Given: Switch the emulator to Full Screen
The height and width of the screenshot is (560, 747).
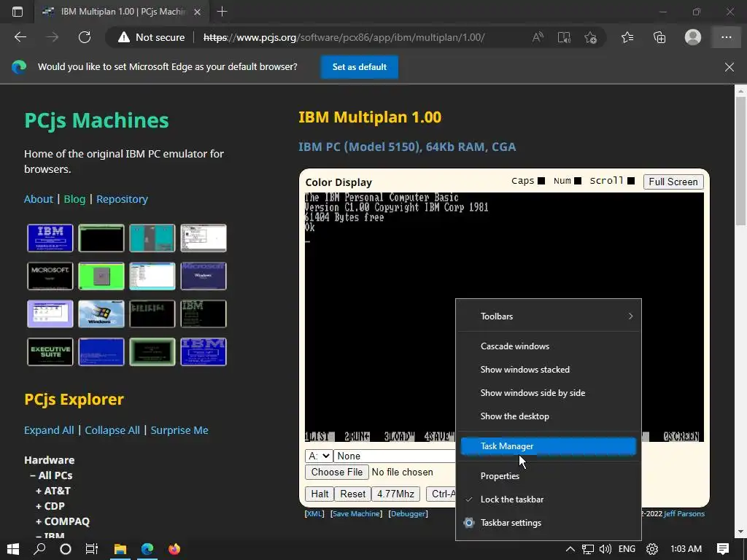Looking at the screenshot, I should click(x=673, y=182).
